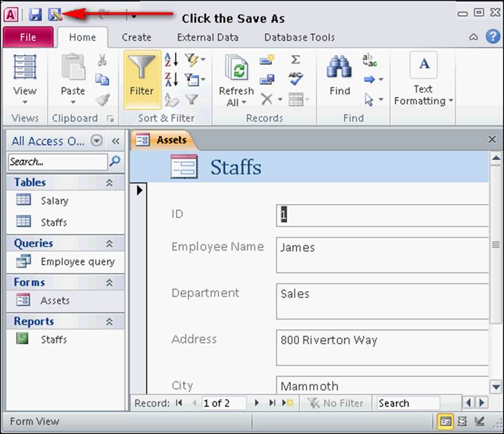Collapse the Tables group in navigation pane
504x434 pixels.
110,182
